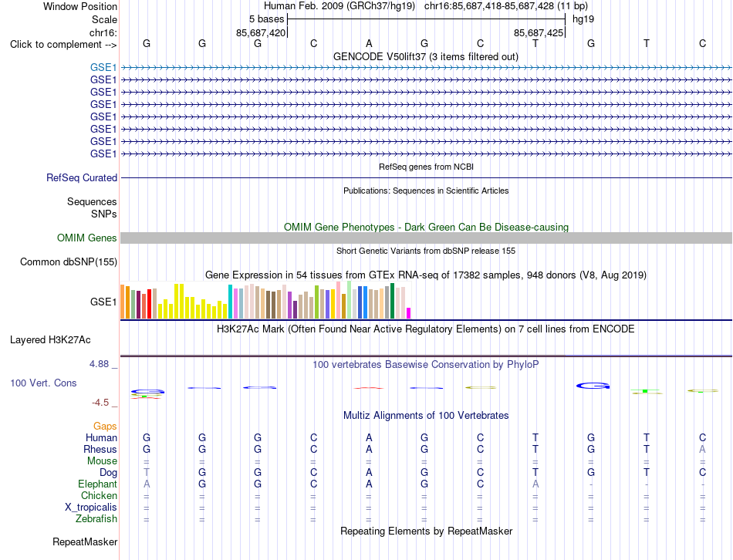The height and width of the screenshot is (560, 733).
Task: Open 'Short Genetic Variants from dbSNP release 155'
Action: (426, 251)
